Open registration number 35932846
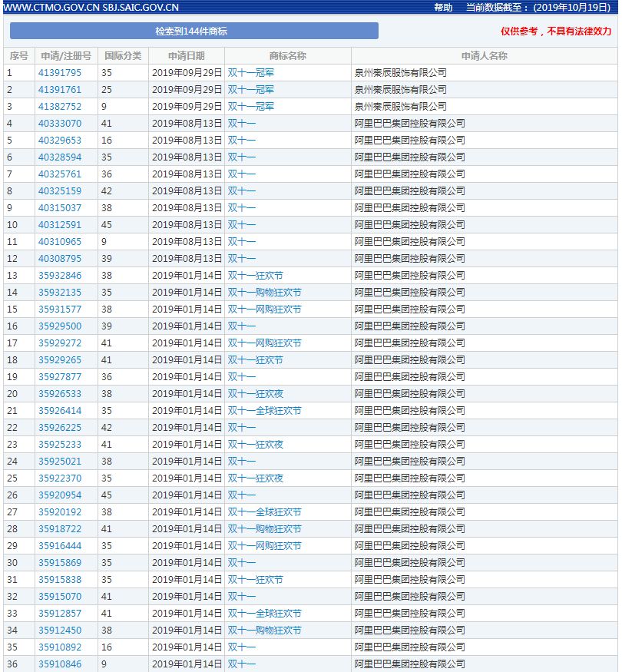The height and width of the screenshot is (672, 622). click(60, 276)
